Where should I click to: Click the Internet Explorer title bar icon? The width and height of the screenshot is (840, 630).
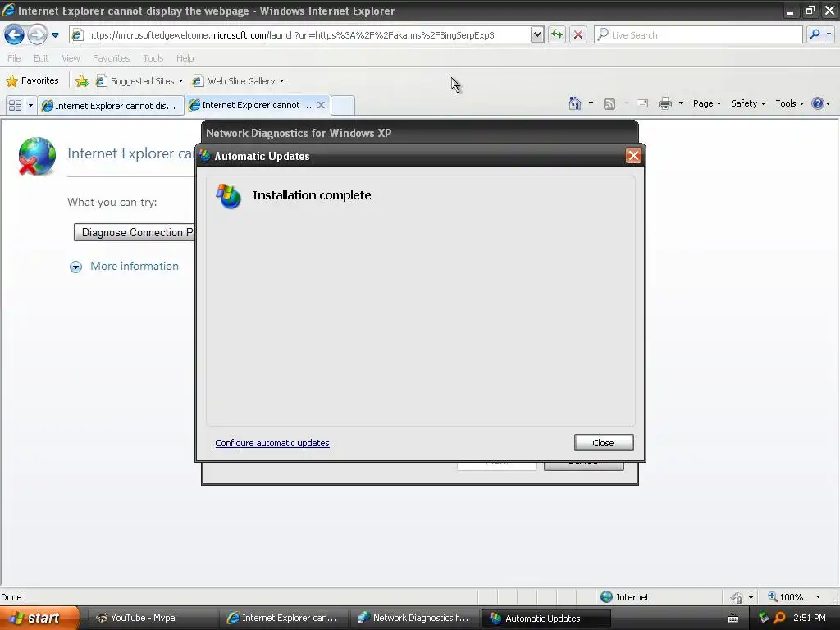(x=8, y=10)
